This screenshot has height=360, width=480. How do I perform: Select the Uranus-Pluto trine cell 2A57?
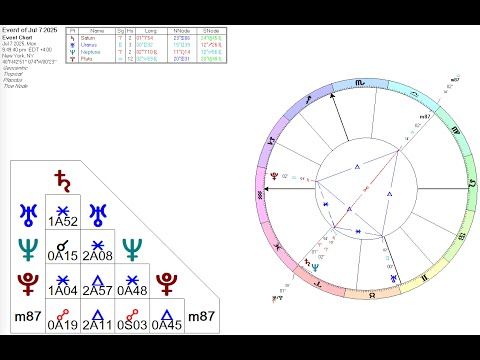click(x=98, y=281)
